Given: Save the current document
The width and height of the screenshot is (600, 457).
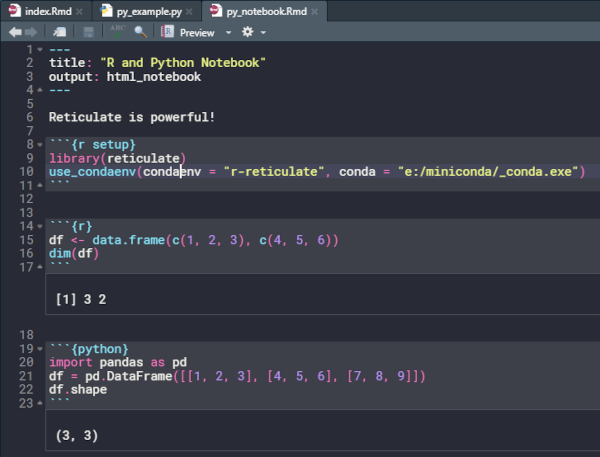Looking at the screenshot, I should click(x=88, y=32).
